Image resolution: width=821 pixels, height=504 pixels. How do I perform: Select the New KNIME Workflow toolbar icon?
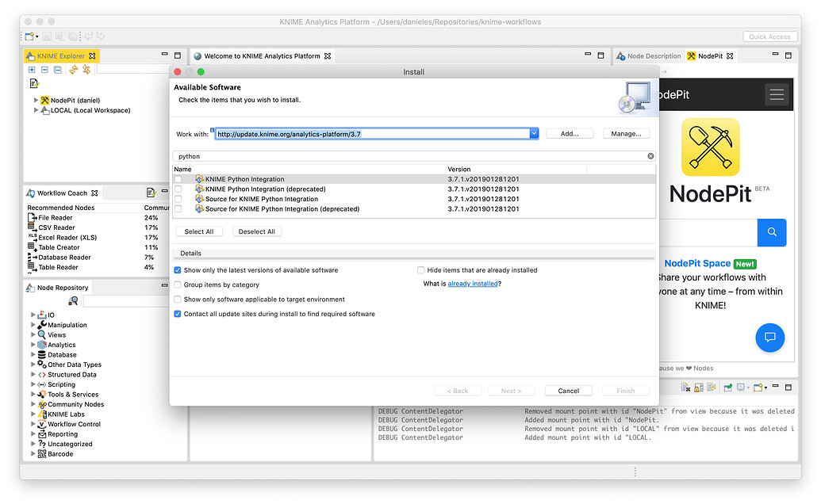coord(27,36)
